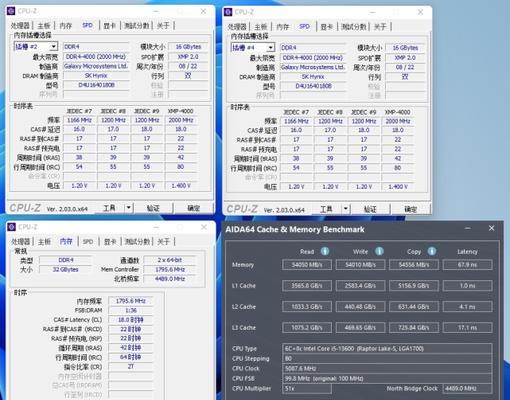Click the 2 x 64-bit channel value
The height and width of the screenshot is (400, 510).
tap(170, 260)
